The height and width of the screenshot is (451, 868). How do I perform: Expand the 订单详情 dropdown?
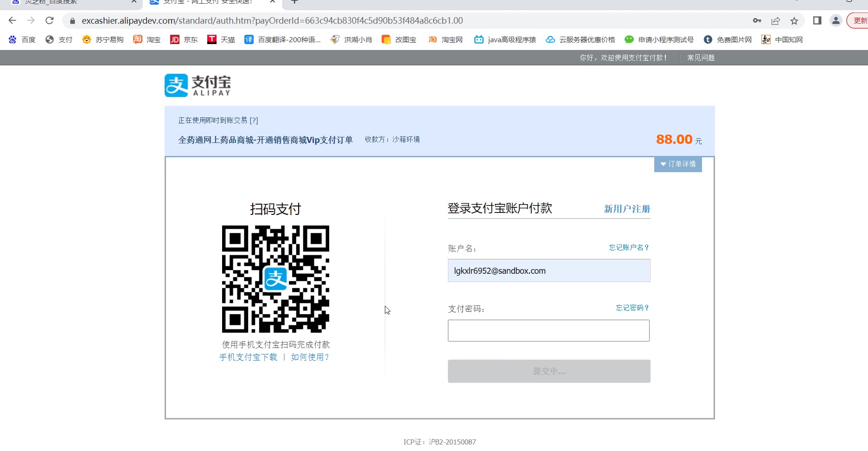678,164
